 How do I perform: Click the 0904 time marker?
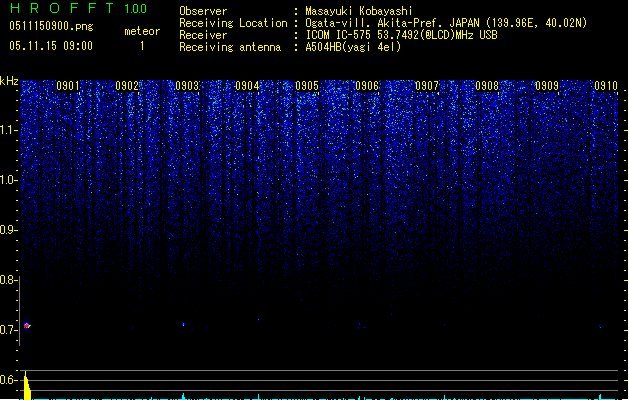[247, 86]
